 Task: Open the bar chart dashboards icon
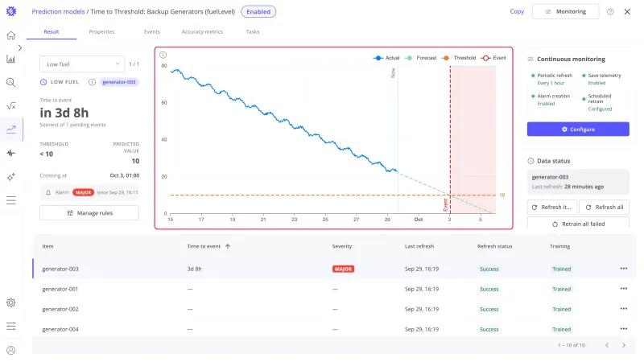[11, 59]
